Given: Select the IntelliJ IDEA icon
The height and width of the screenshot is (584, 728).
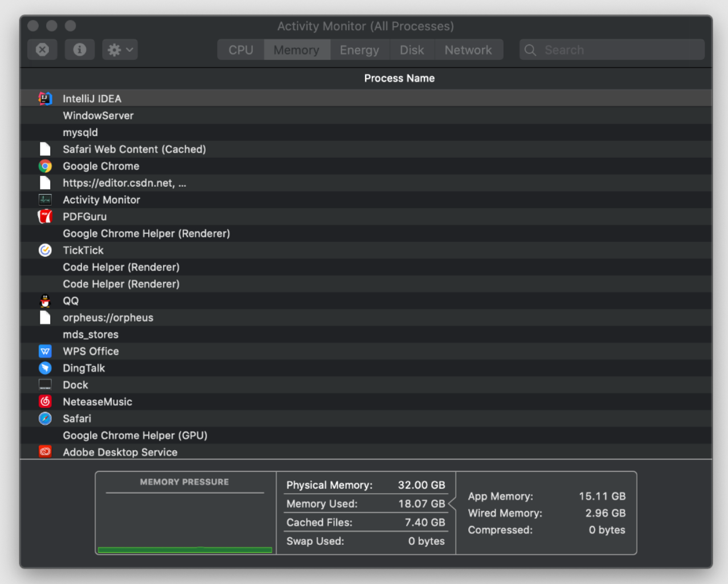Looking at the screenshot, I should pyautogui.click(x=45, y=98).
